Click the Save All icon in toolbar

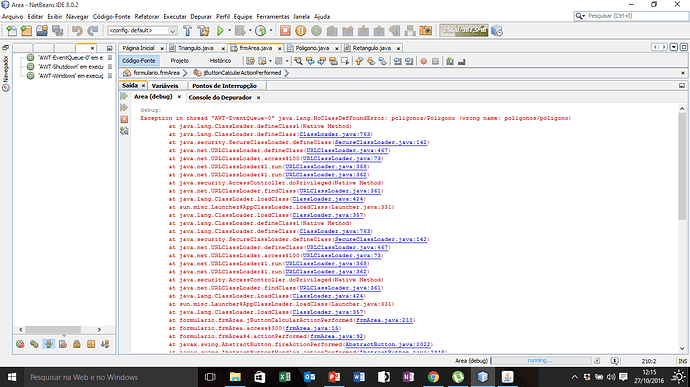click(58, 30)
